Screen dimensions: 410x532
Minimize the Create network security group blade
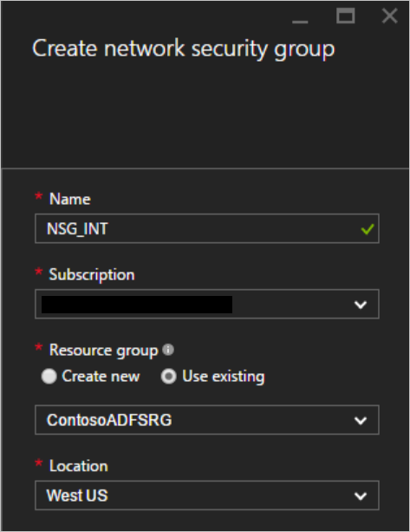300,22
